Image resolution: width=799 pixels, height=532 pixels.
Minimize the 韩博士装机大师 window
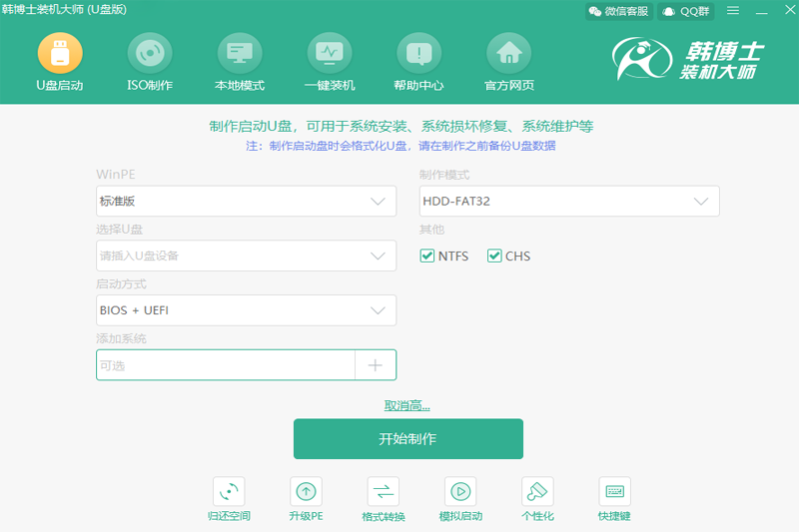click(x=762, y=11)
